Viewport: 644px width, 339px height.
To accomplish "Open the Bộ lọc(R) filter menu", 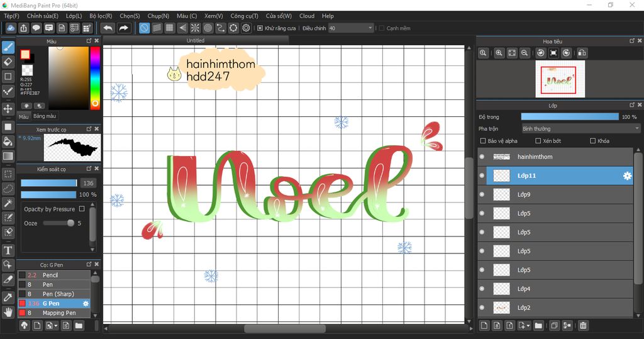I will (x=101, y=16).
